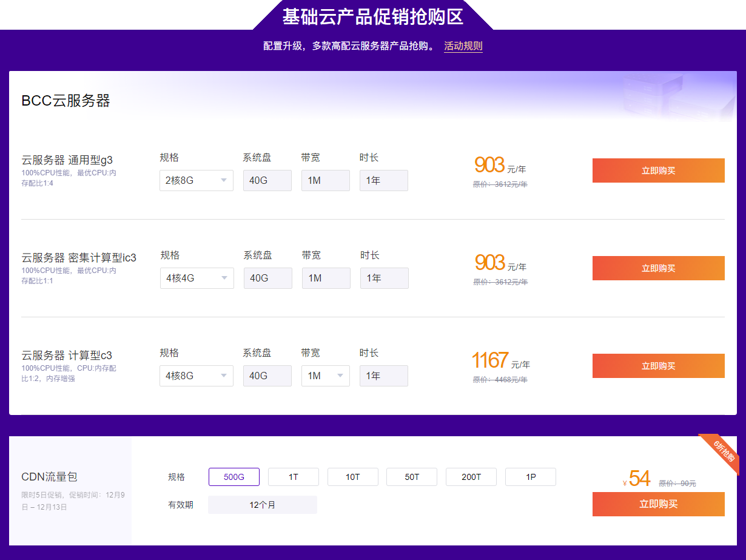Open 规格 dropdown showing 2核8G for 通用型g3
The image size is (746, 560).
click(x=197, y=180)
